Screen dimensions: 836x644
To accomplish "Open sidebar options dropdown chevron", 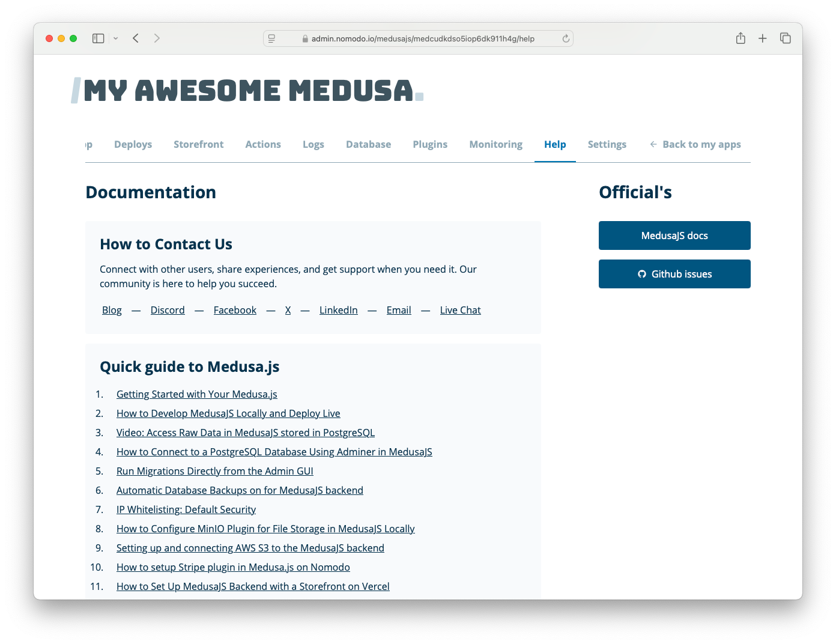I will tap(115, 38).
